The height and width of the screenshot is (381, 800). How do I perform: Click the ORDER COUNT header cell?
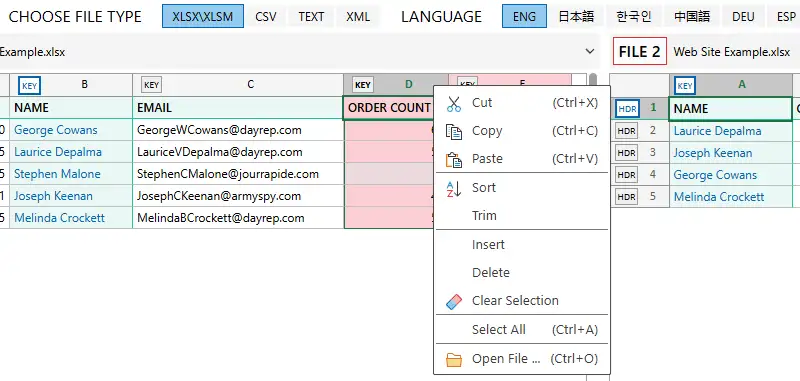click(389, 108)
